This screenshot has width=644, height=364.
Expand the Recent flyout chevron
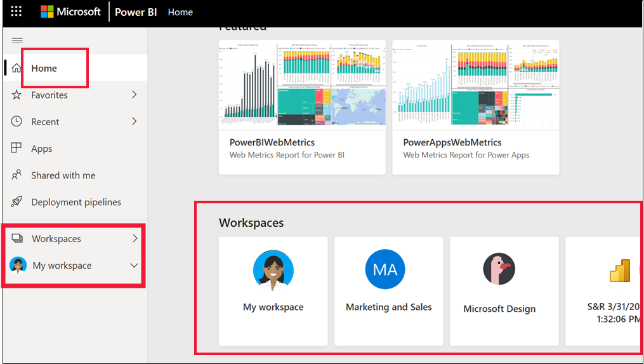pyautogui.click(x=134, y=121)
